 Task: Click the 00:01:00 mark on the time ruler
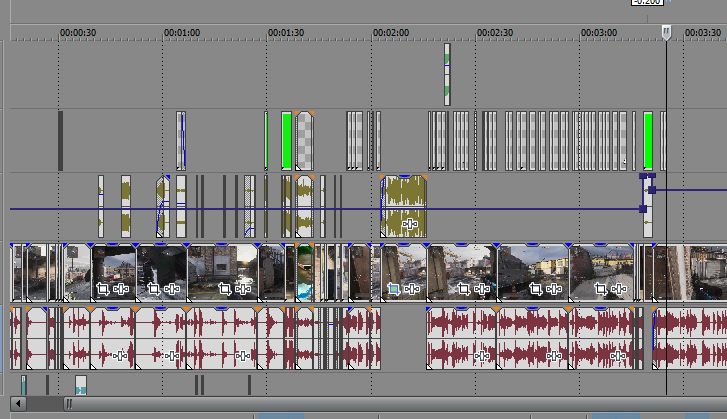[x=182, y=33]
